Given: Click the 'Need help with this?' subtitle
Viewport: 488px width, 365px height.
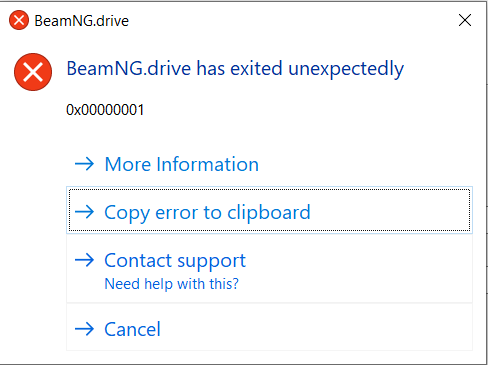Looking at the screenshot, I should [172, 284].
